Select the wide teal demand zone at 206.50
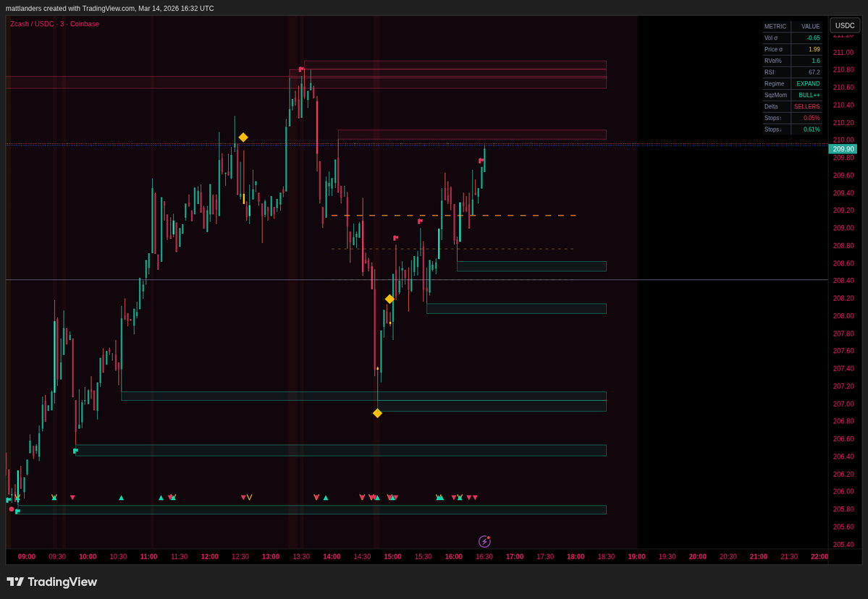Image resolution: width=868 pixels, height=599 pixels. pyautogui.click(x=340, y=450)
